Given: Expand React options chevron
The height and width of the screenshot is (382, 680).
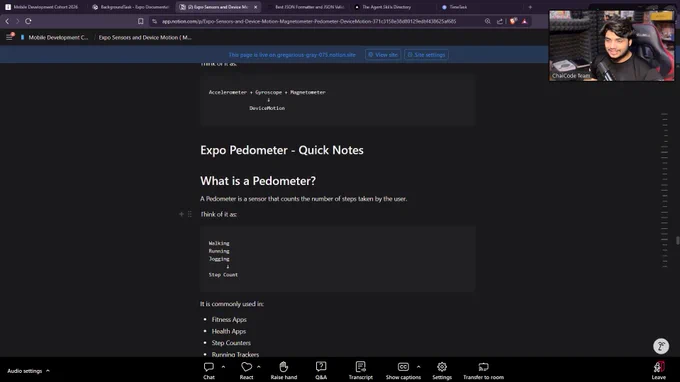Looking at the screenshot, I should coord(258,367).
